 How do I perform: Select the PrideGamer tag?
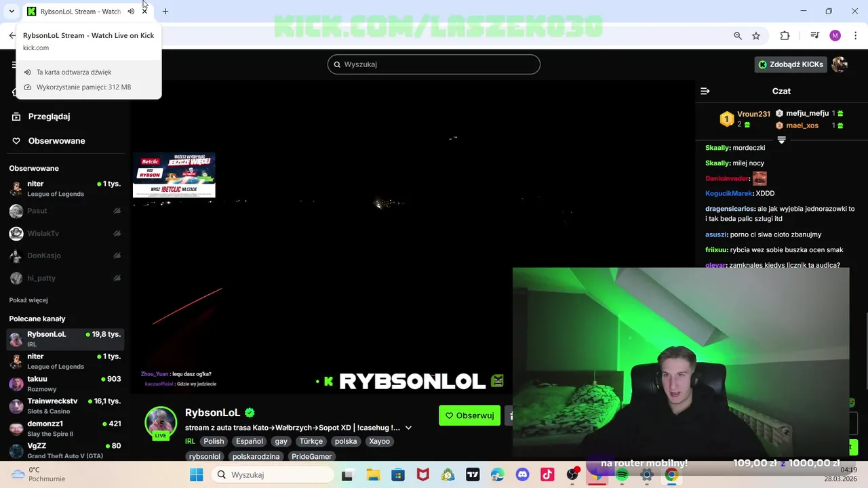click(x=312, y=456)
